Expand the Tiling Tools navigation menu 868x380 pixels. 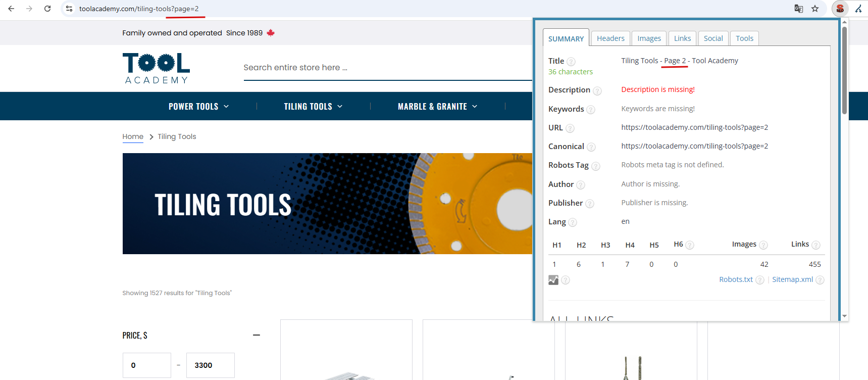[314, 107]
